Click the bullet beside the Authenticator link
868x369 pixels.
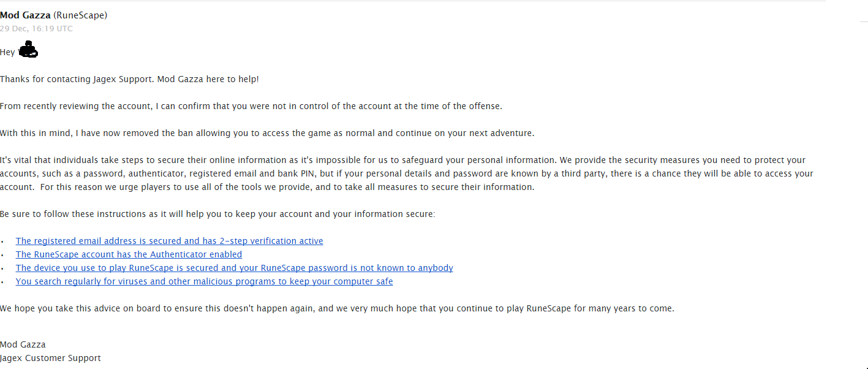(x=2, y=255)
